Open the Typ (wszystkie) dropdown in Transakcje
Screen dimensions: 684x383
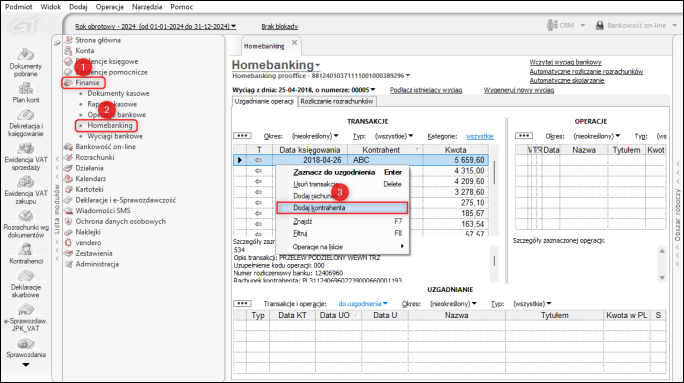(x=394, y=136)
